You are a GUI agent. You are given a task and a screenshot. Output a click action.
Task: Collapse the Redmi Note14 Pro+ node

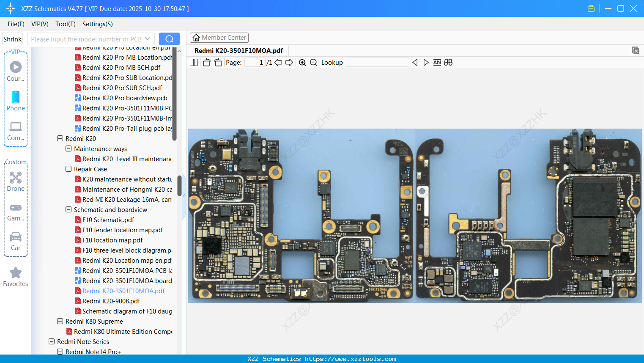[x=60, y=352]
